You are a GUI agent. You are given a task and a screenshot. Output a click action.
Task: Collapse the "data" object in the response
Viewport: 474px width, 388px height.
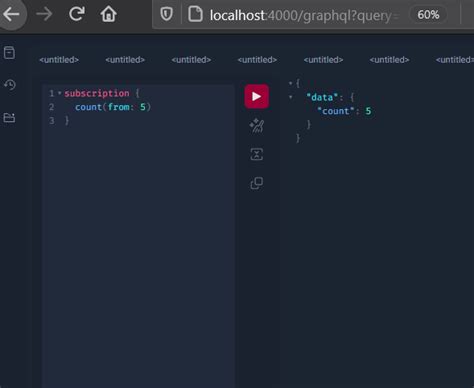[290, 97]
